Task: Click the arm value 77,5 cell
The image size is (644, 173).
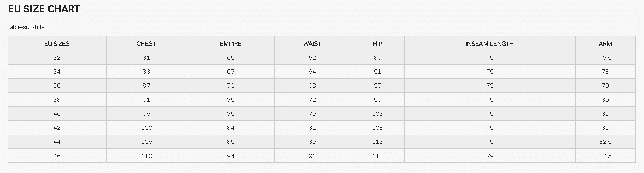Action: 605,58
